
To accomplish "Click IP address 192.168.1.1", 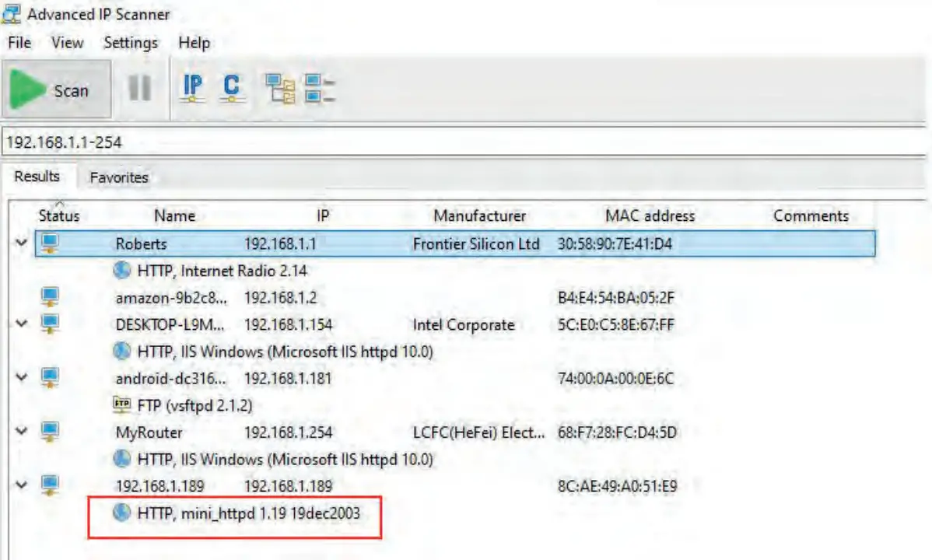I will pos(280,243).
